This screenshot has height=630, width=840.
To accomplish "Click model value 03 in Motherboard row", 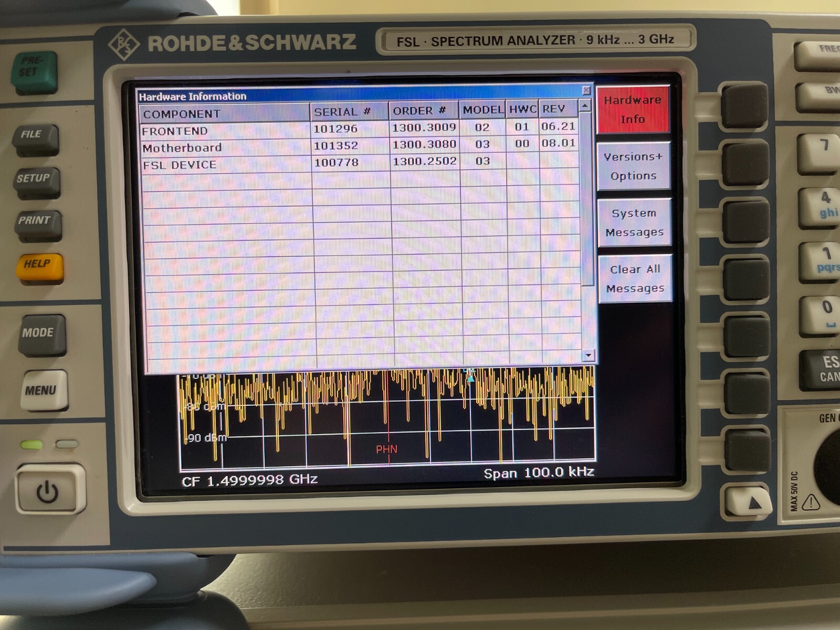I will 482,144.
